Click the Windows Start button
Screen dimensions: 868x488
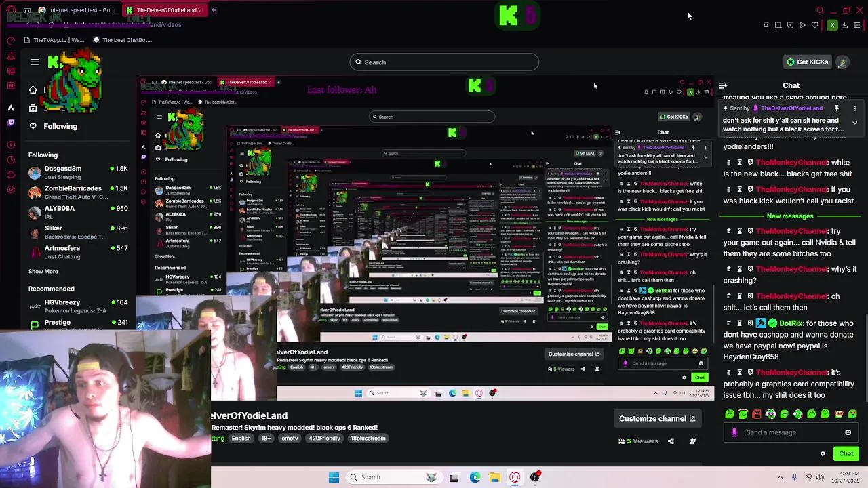coord(334,477)
